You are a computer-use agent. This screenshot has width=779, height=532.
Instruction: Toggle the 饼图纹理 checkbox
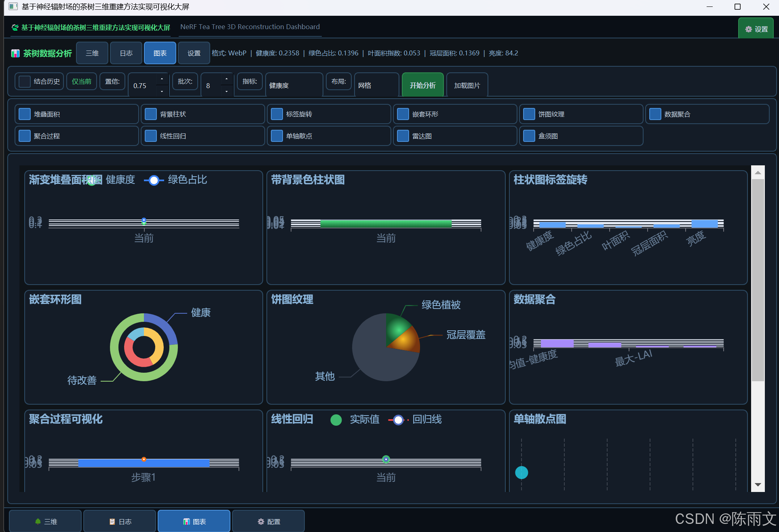pyautogui.click(x=529, y=114)
